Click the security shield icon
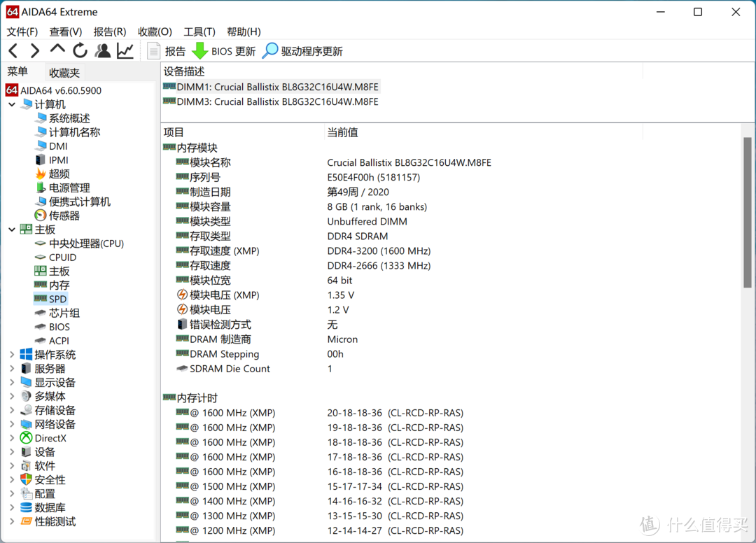The width and height of the screenshot is (756, 543). pyautogui.click(x=26, y=479)
